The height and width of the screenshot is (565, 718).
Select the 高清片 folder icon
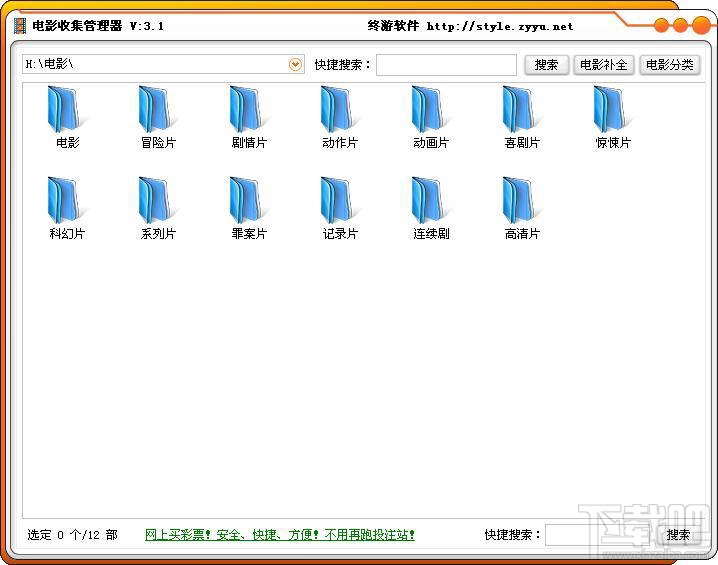pyautogui.click(x=522, y=201)
